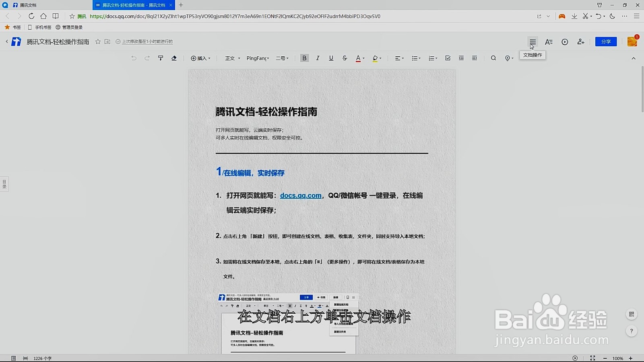Open Tencent Docs home logo

(x=17, y=42)
